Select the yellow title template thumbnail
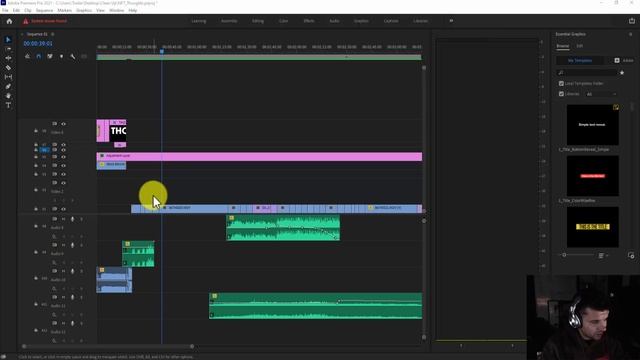The width and height of the screenshot is (640, 360). (592, 227)
